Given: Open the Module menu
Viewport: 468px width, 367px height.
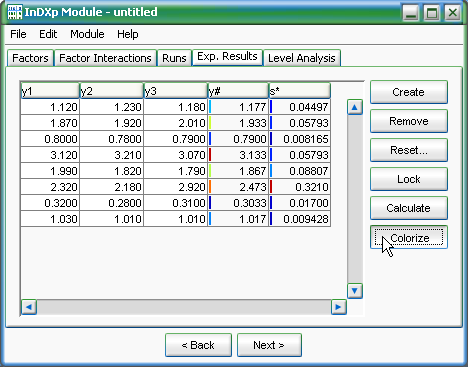Looking at the screenshot, I should click(87, 34).
